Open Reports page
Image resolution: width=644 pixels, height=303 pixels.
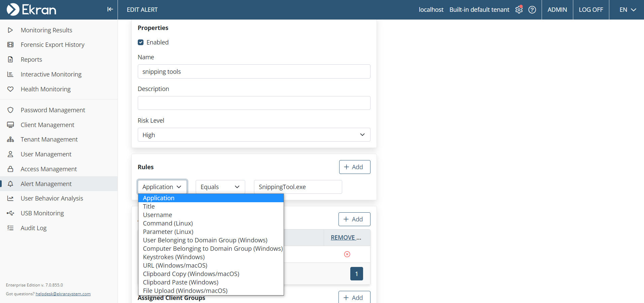coord(31,59)
